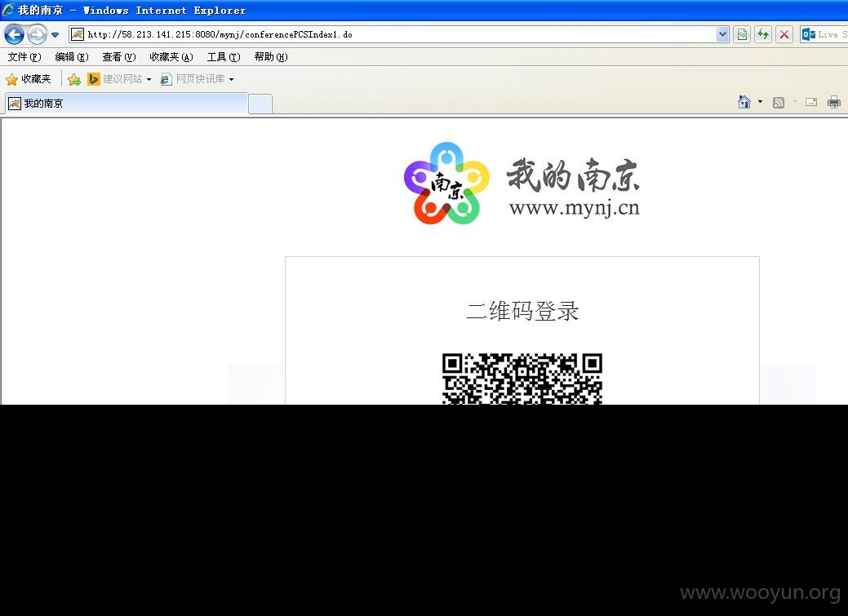Click the Internet Explorer title bar icon

coord(8,10)
